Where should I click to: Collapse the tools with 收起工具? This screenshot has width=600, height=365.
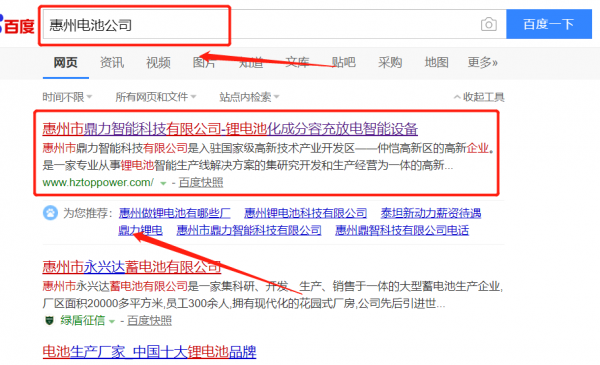click(479, 97)
